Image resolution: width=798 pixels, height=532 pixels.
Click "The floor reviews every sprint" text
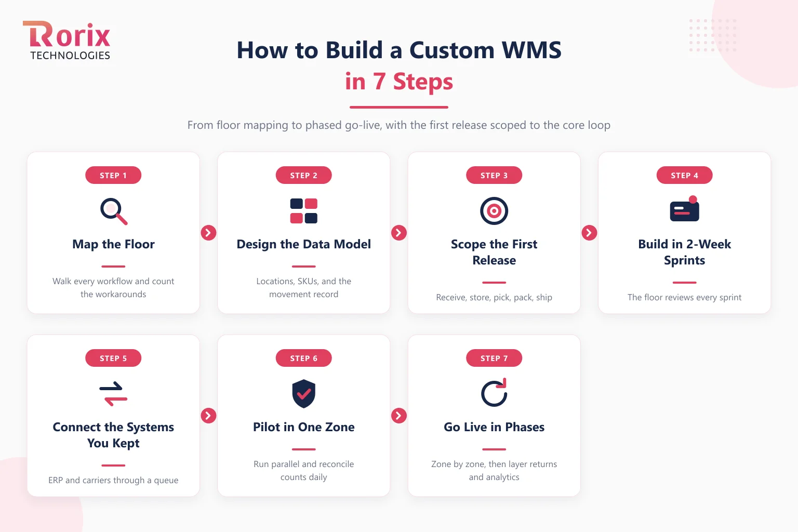(x=685, y=297)
